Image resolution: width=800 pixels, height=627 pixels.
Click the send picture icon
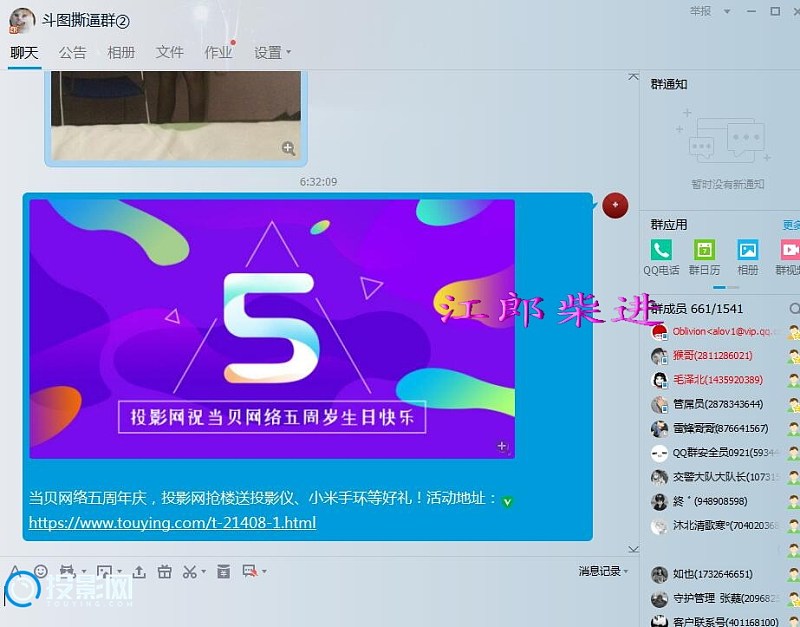[x=104, y=571]
